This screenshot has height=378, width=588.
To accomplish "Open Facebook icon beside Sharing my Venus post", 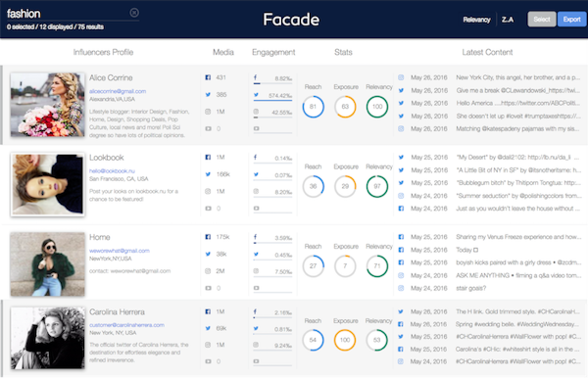I will click(x=401, y=237).
